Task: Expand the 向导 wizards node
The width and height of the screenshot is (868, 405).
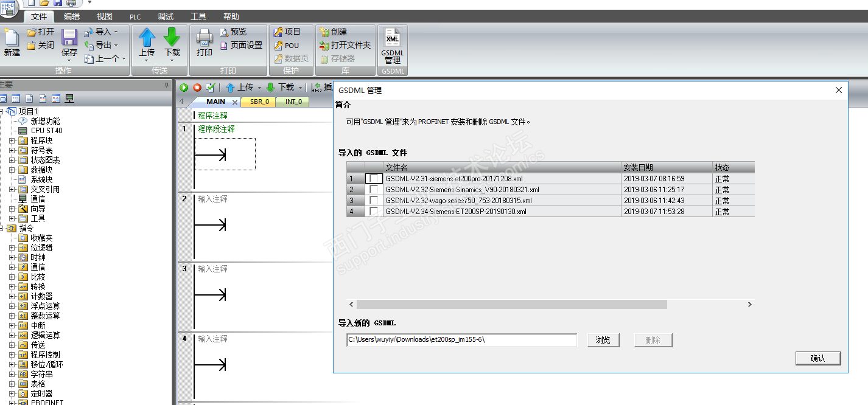Action: tap(12, 209)
